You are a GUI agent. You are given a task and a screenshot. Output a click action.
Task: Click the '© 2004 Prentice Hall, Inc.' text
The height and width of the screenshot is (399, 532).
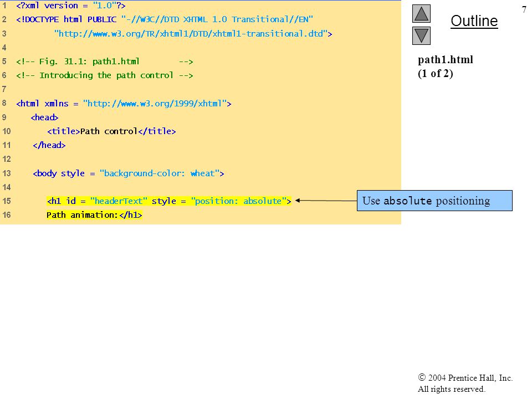465,377
